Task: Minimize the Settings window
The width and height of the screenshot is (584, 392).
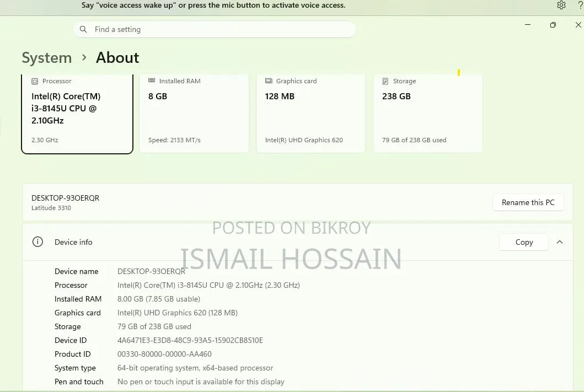Action: (527, 25)
